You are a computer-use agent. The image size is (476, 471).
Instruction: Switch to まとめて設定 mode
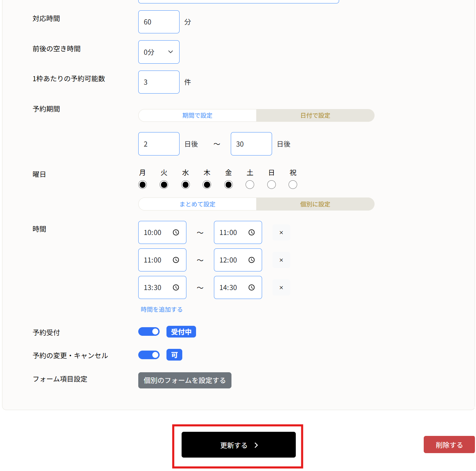tap(197, 204)
